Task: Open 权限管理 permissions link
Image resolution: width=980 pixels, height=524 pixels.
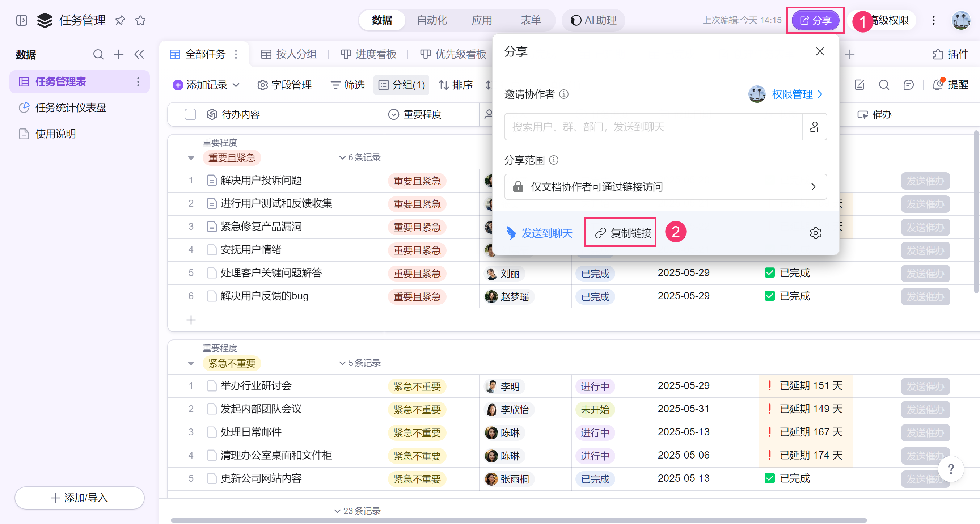Action: click(x=797, y=94)
